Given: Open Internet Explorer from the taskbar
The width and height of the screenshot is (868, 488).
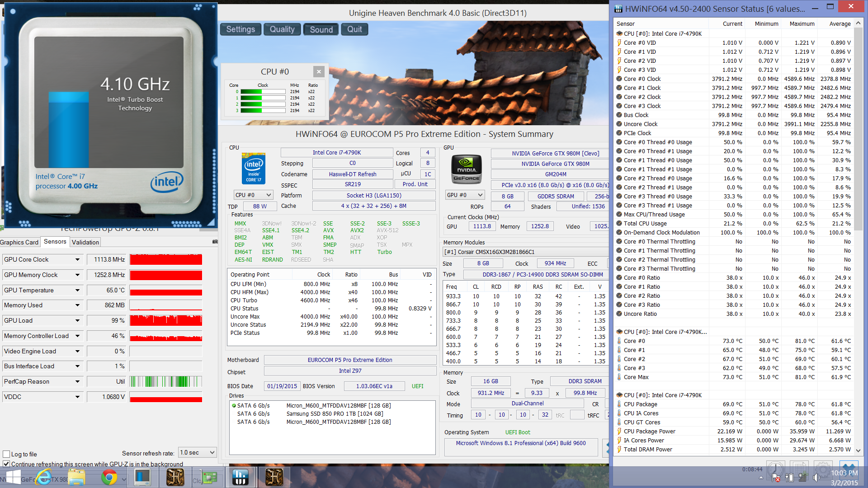Looking at the screenshot, I should [x=44, y=477].
